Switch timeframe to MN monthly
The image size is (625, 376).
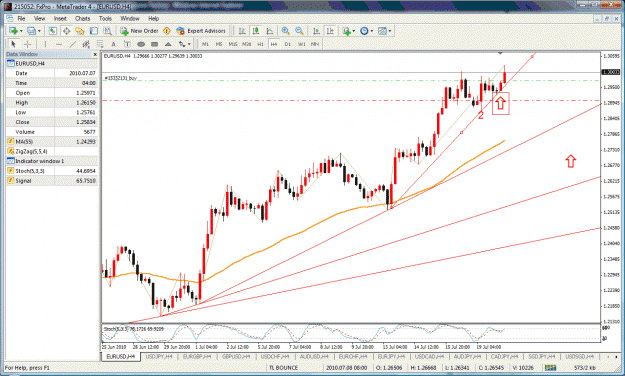315,44
